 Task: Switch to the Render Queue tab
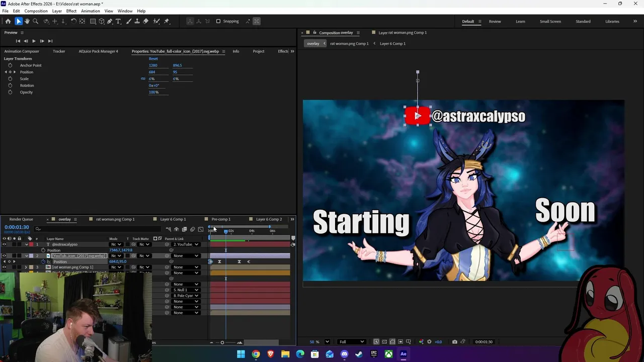(x=21, y=219)
